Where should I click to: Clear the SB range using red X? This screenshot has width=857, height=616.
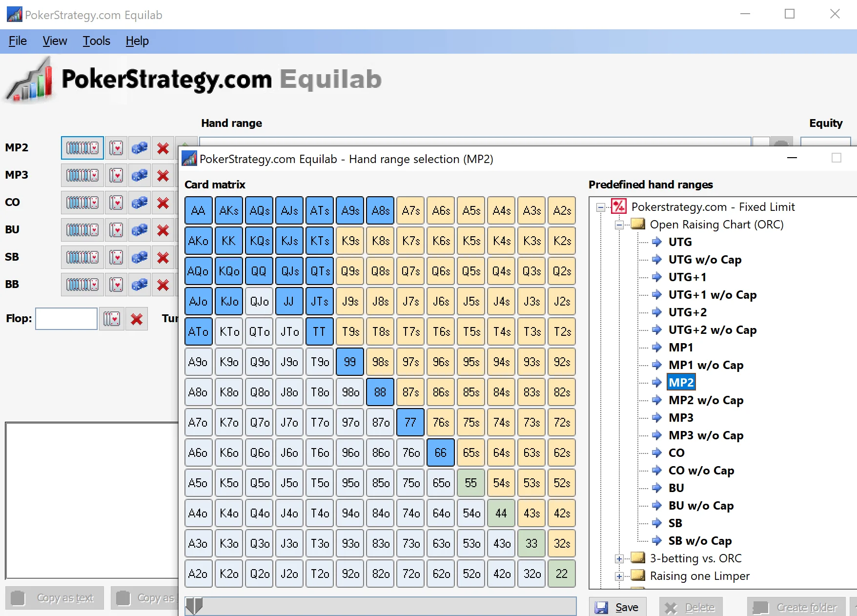[163, 257]
